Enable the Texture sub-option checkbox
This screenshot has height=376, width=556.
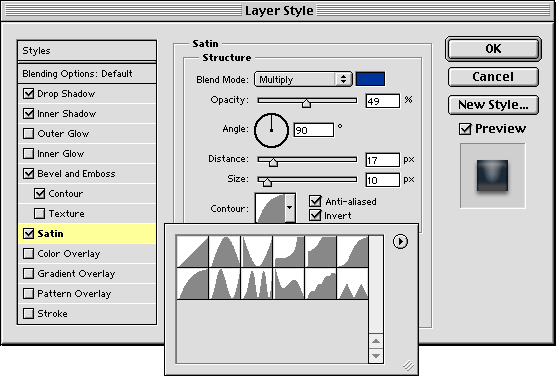39,214
